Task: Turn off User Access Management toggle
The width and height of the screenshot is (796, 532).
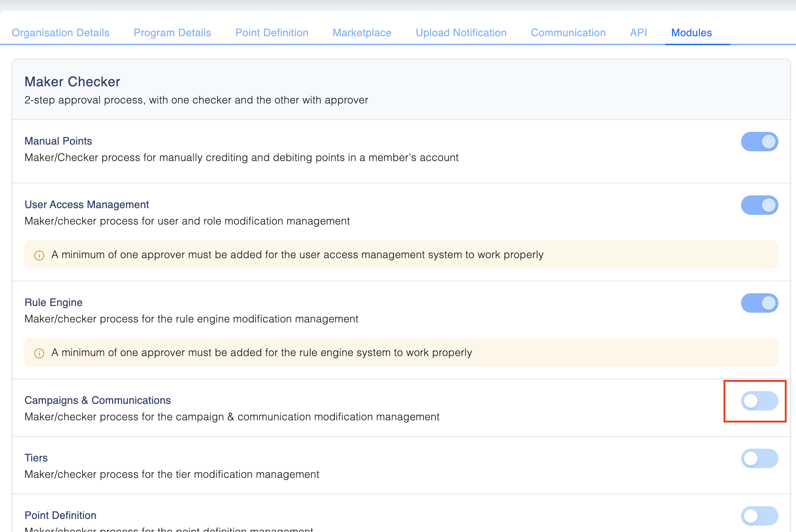Action: click(x=759, y=205)
